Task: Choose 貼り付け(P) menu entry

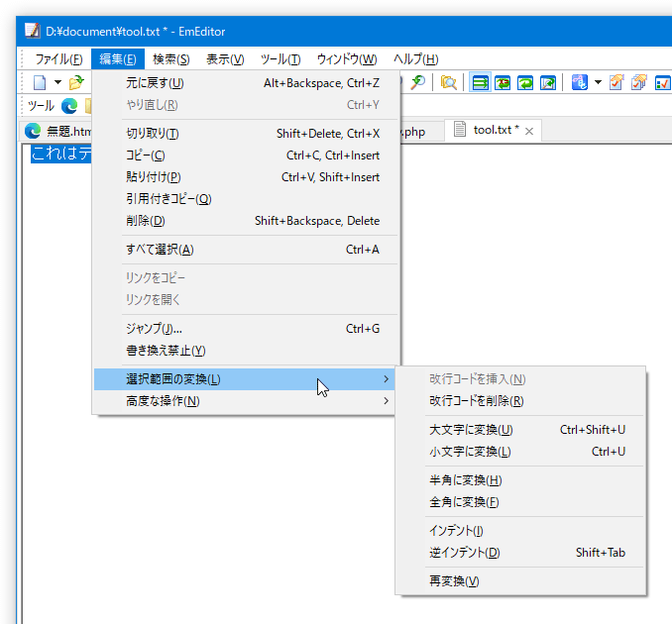Action: [x=247, y=177]
